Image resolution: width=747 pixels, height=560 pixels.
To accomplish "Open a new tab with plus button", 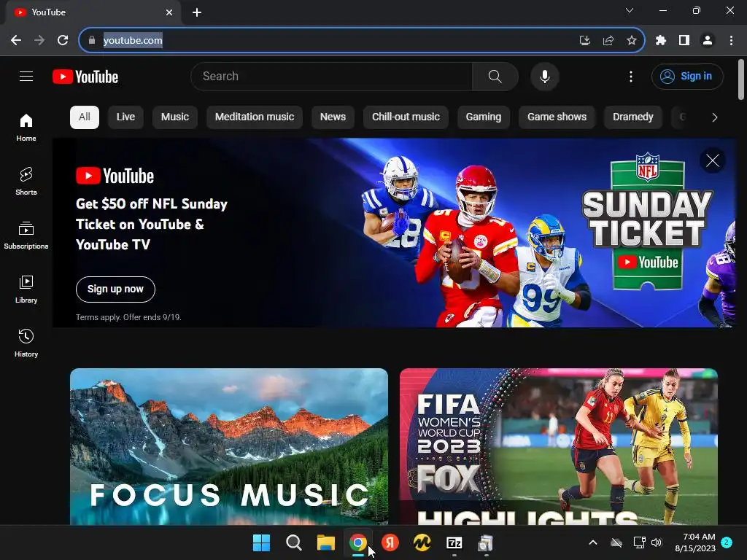I will tap(197, 12).
